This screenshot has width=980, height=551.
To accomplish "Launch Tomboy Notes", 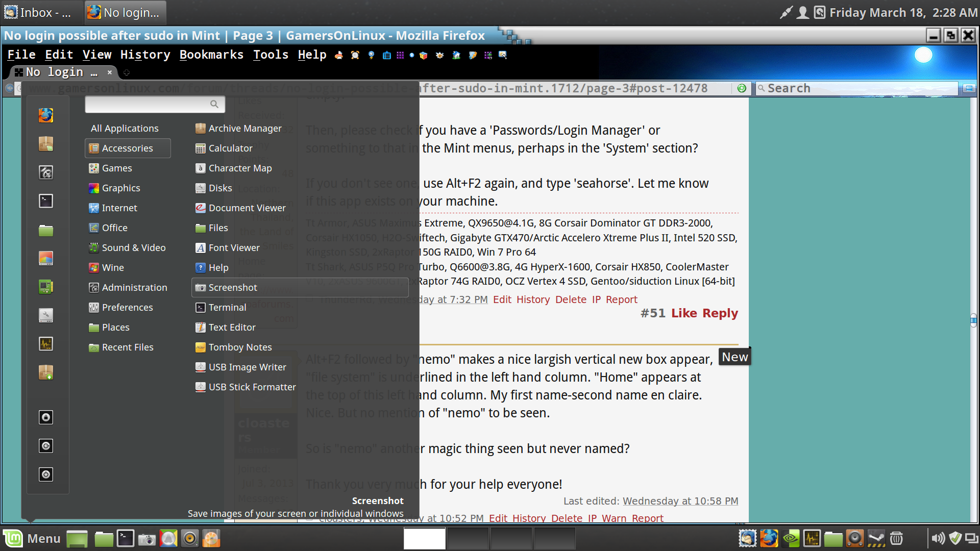I will click(x=300, y=347).
